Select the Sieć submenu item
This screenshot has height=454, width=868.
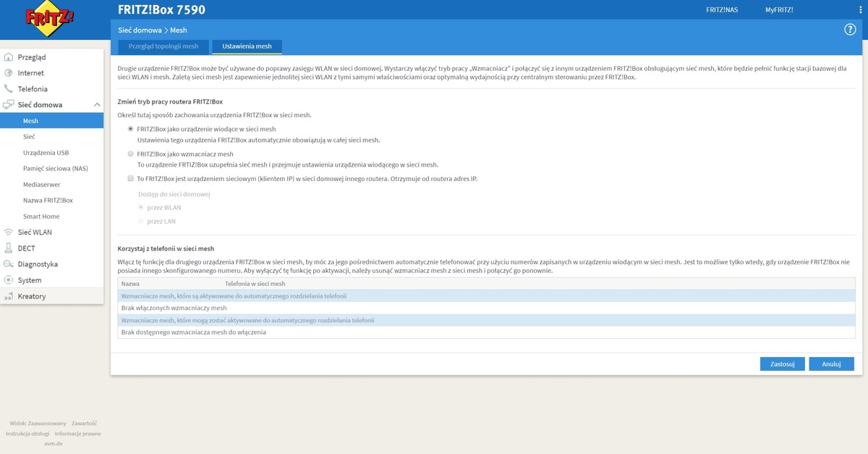(x=29, y=137)
